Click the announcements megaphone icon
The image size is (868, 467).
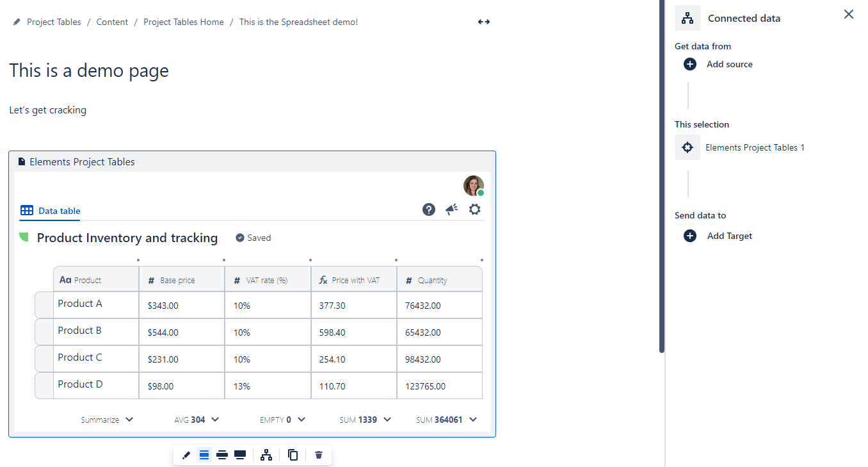[451, 209]
